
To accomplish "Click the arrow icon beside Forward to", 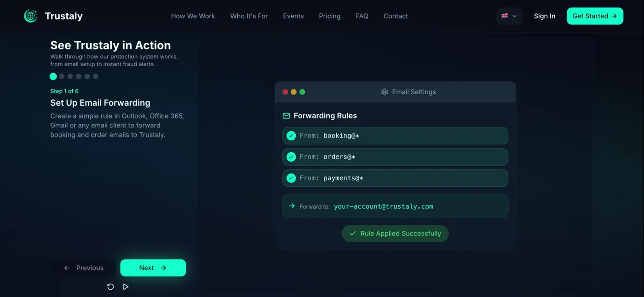I will pos(292,206).
